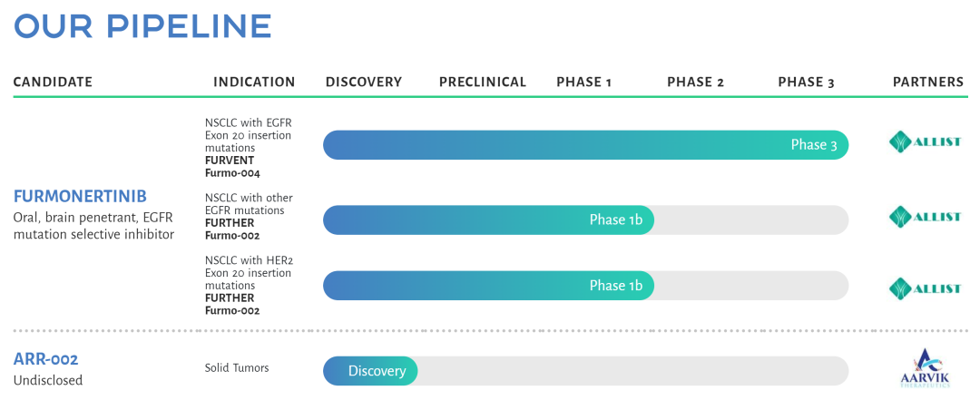Viewport: 980px width, 400px height.
Task: Select the Phase 1 column header
Action: point(583,82)
